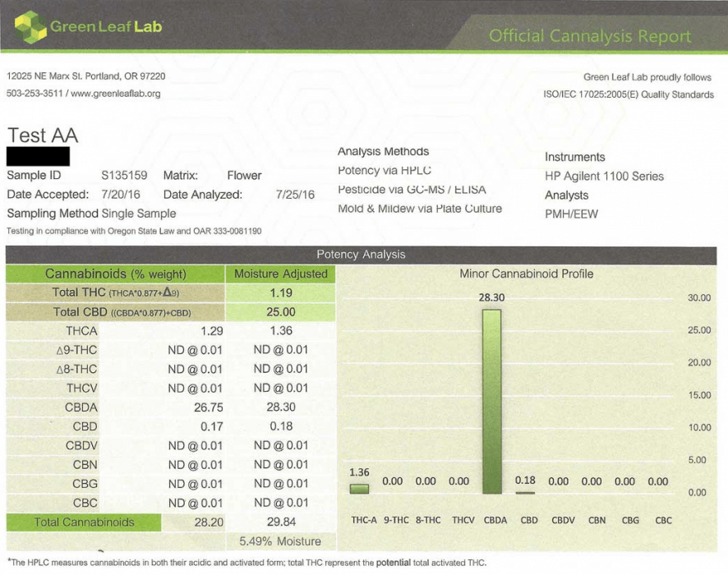
Task: Select the Total THC moisture adjusted value 1.19
Action: [280, 292]
